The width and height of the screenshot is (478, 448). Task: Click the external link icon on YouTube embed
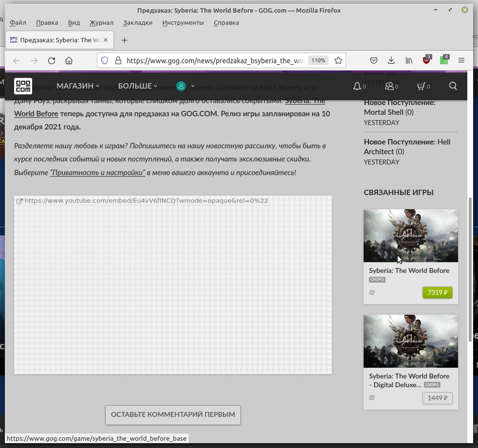point(19,201)
